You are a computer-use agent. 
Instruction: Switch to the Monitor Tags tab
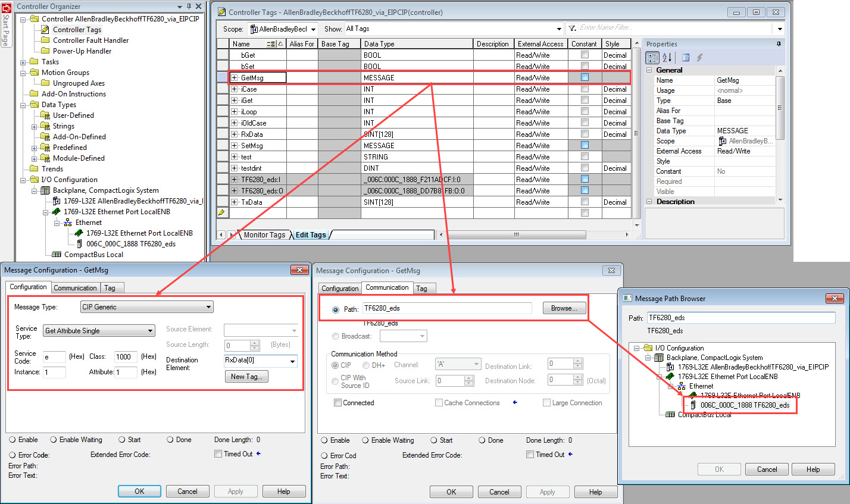tap(264, 235)
